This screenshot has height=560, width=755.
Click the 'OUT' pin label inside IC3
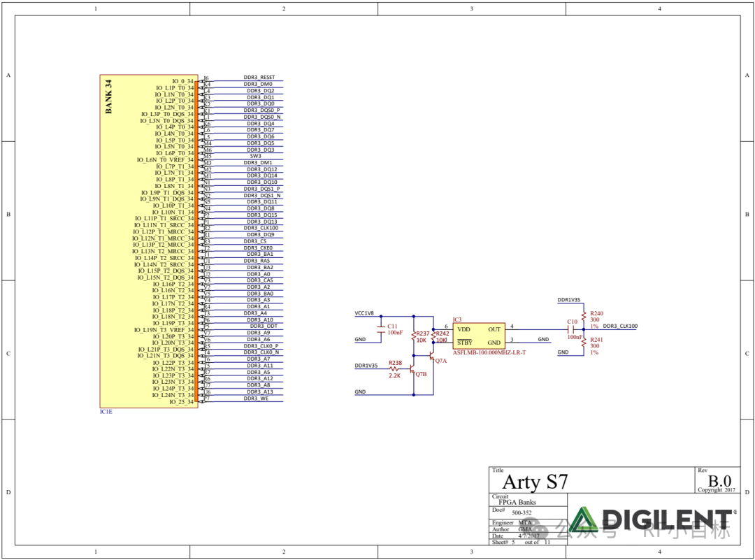pos(494,329)
